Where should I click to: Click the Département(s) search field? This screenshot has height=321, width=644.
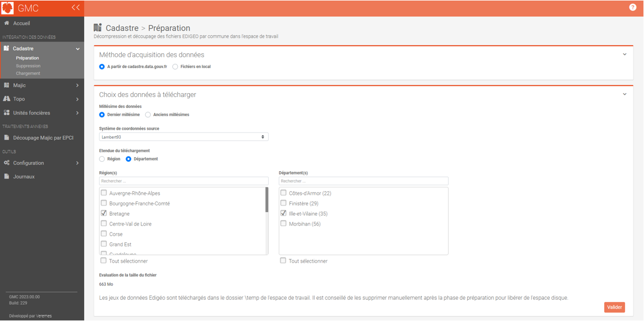[364, 181]
